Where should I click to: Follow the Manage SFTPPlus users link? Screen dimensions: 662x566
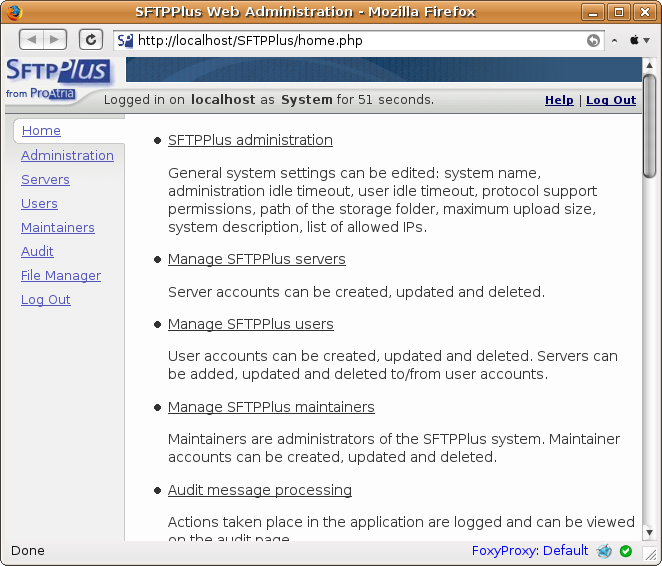tap(251, 324)
